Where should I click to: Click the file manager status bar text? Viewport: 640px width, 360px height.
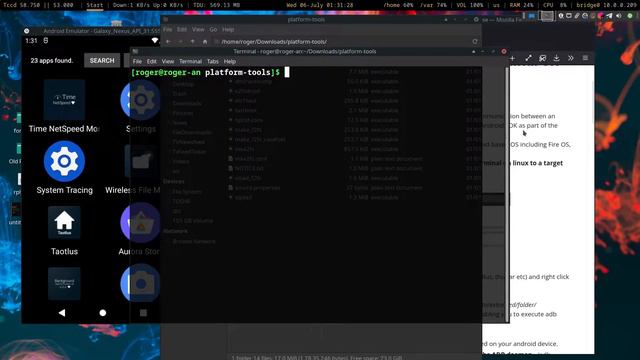coord(317,358)
